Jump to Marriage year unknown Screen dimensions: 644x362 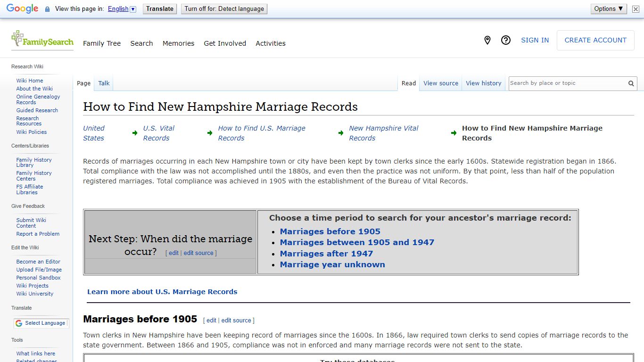pos(332,264)
